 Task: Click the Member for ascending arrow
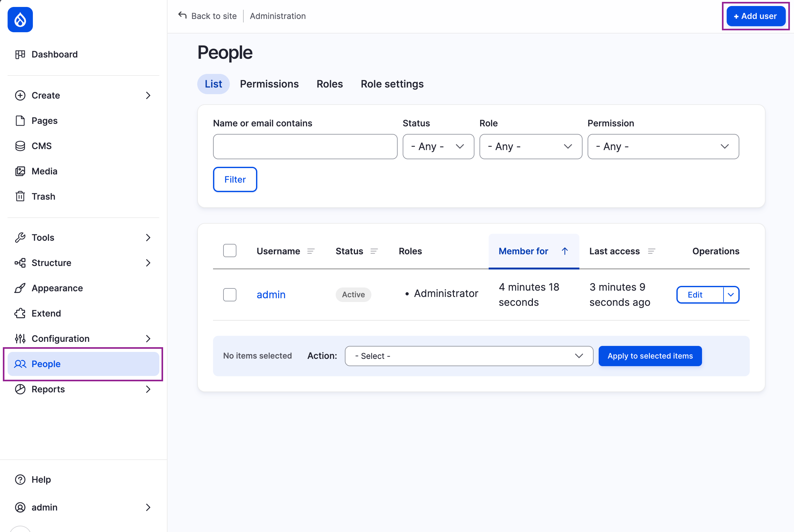565,251
